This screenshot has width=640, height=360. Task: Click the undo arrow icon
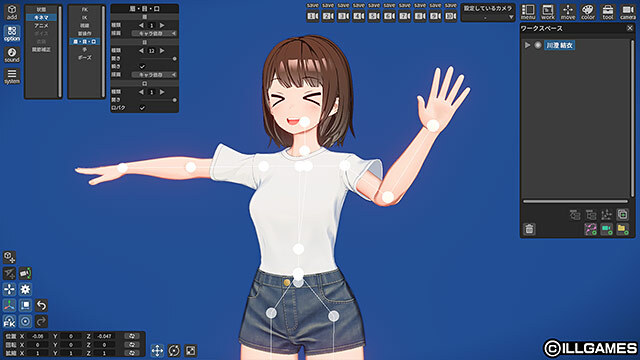point(41,305)
